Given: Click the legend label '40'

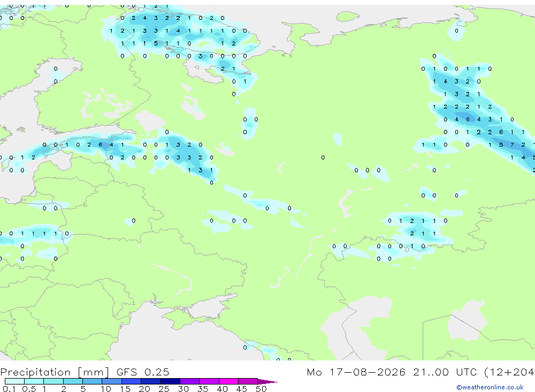Looking at the screenshot, I should pyautogui.click(x=222, y=389).
